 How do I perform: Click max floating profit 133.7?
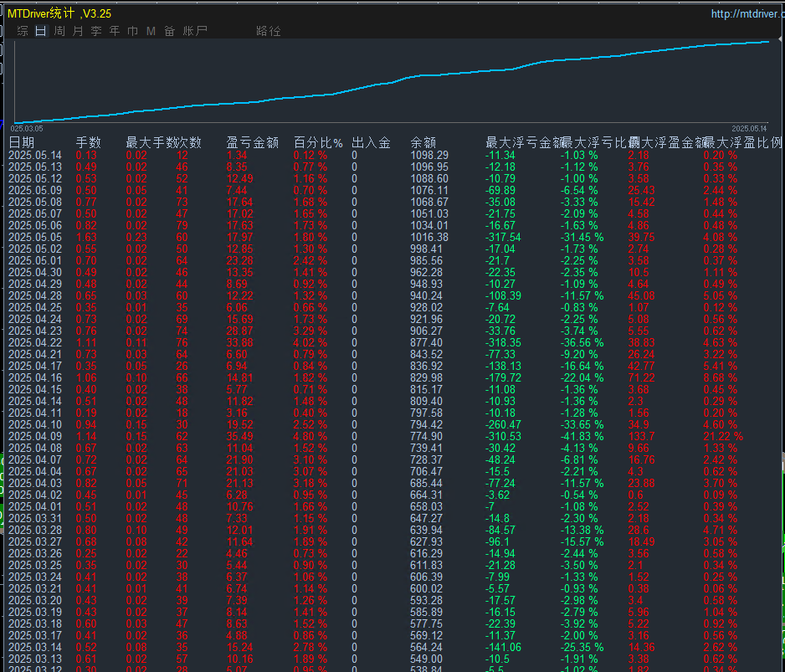point(641,436)
